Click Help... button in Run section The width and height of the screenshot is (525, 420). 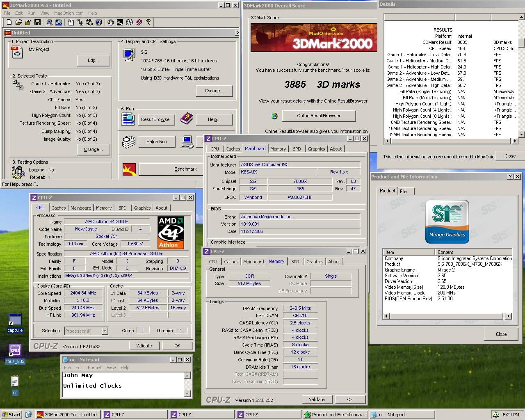(x=214, y=119)
